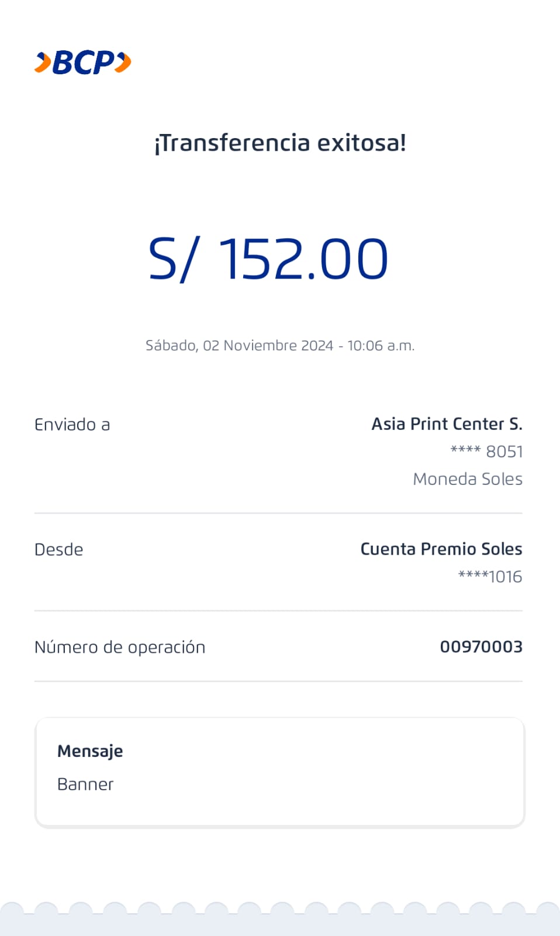The width and height of the screenshot is (560, 936).
Task: Click the "Banner" message text
Action: (85, 784)
